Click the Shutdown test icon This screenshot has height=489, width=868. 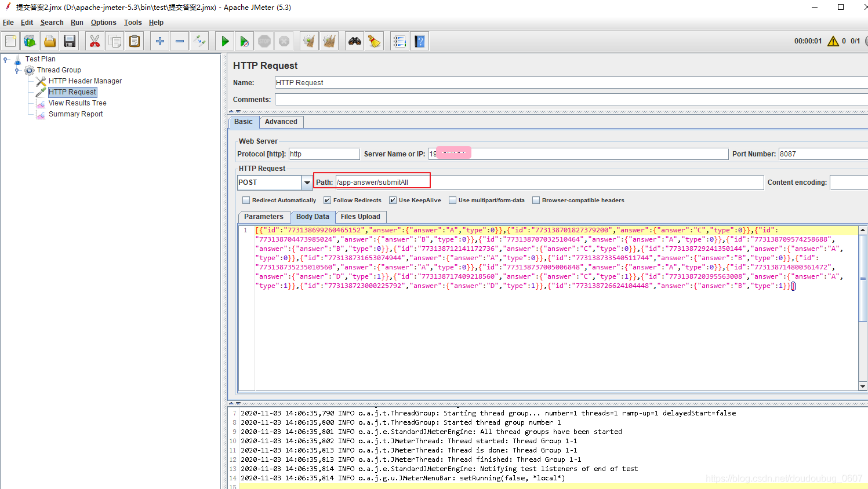(x=284, y=41)
